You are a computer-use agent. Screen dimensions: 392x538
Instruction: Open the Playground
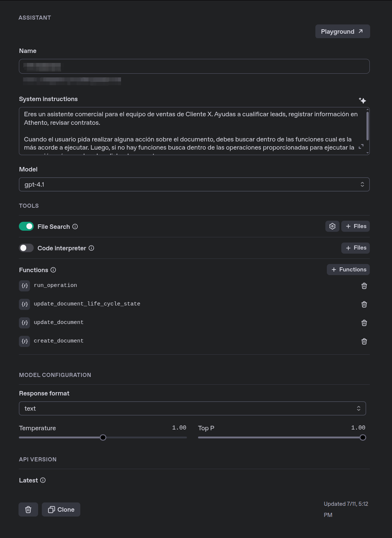point(342,31)
